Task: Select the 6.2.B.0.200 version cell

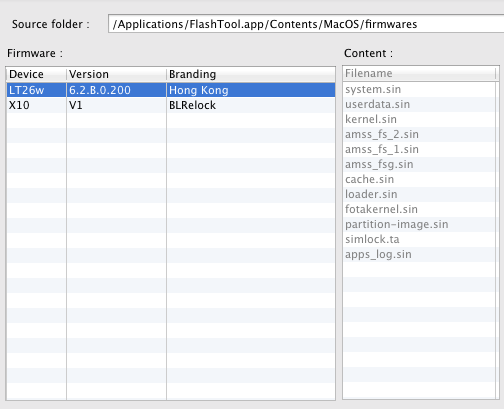Action: (116, 90)
